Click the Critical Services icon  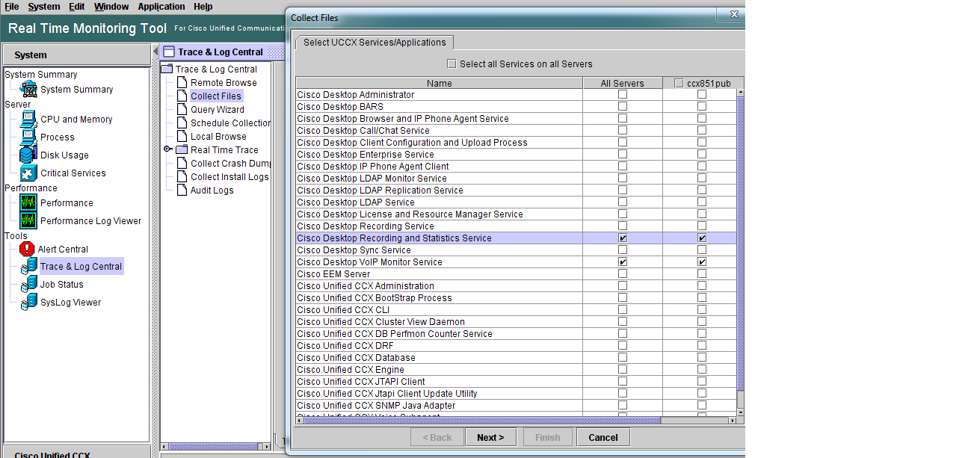tap(29, 173)
